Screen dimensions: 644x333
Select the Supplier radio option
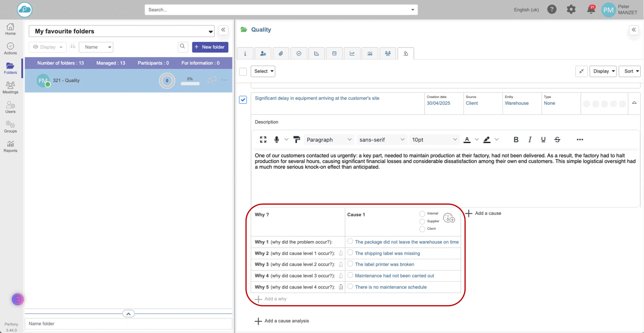pyautogui.click(x=422, y=221)
